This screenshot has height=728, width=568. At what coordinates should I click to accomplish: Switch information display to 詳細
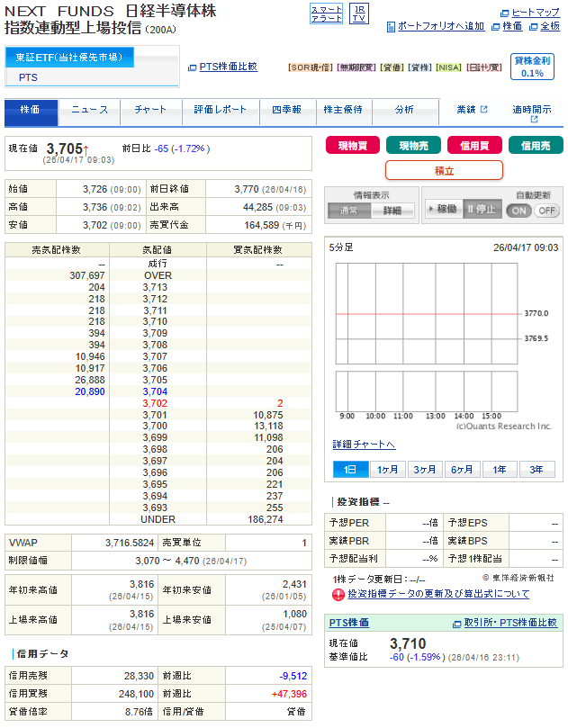tap(392, 210)
